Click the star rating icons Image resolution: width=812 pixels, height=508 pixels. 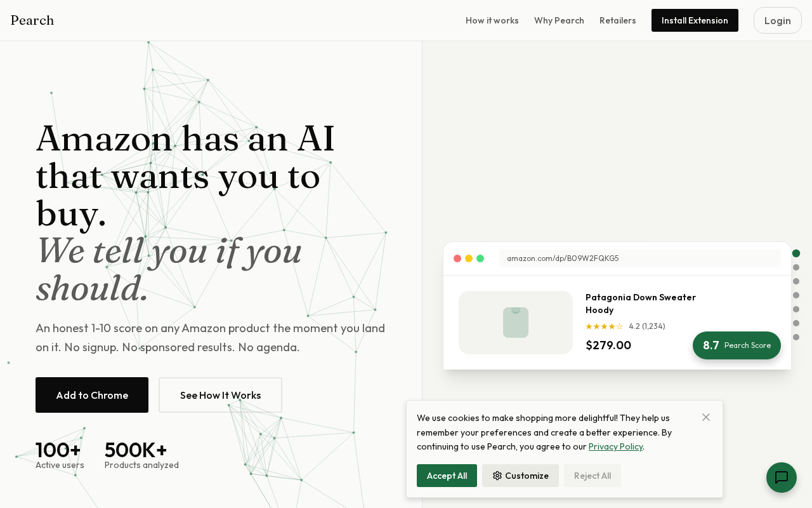pos(604,326)
